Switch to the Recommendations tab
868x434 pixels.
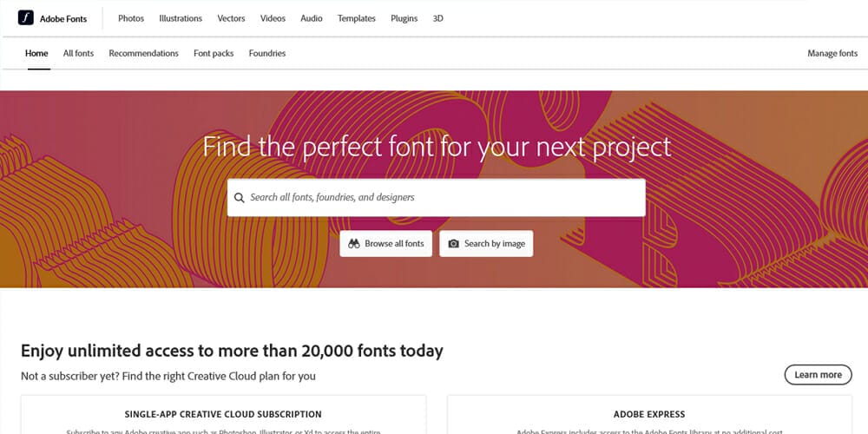coord(143,53)
